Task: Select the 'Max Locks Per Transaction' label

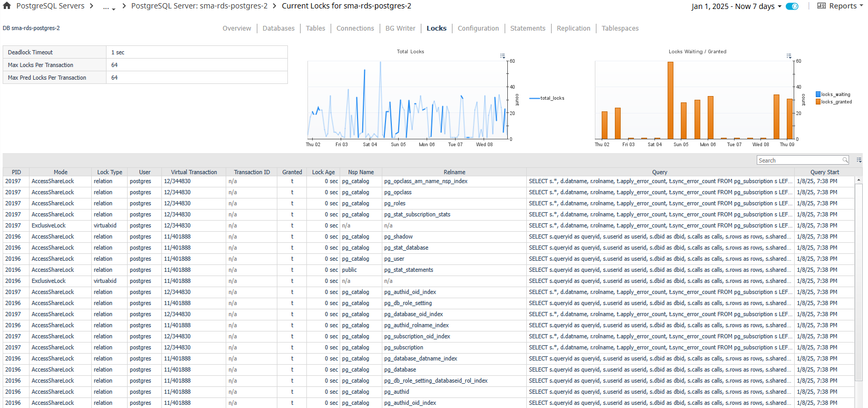Action: click(x=55, y=65)
